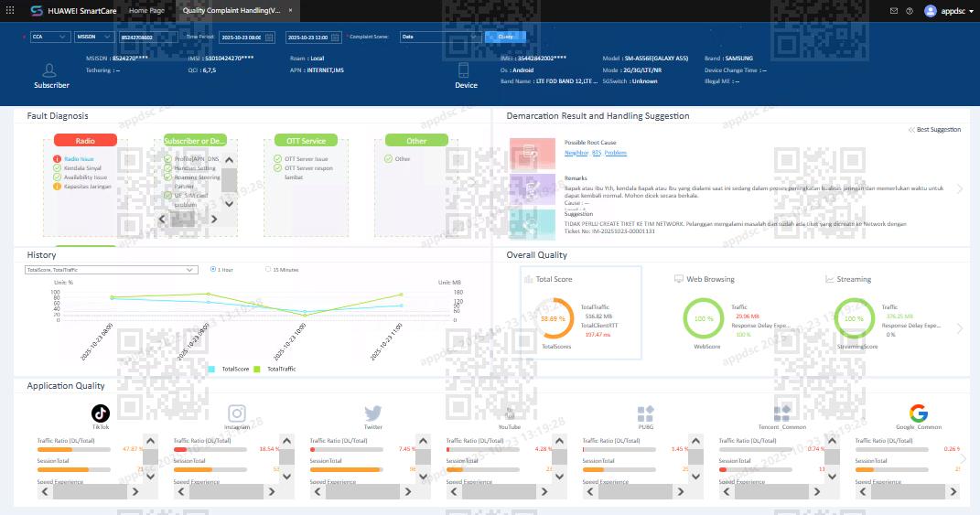The image size is (980, 515).
Task: Click WebScore 100% gauge
Action: point(703,318)
